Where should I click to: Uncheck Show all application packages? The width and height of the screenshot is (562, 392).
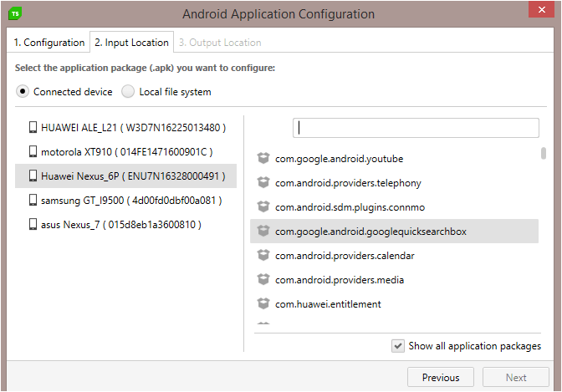tap(398, 346)
